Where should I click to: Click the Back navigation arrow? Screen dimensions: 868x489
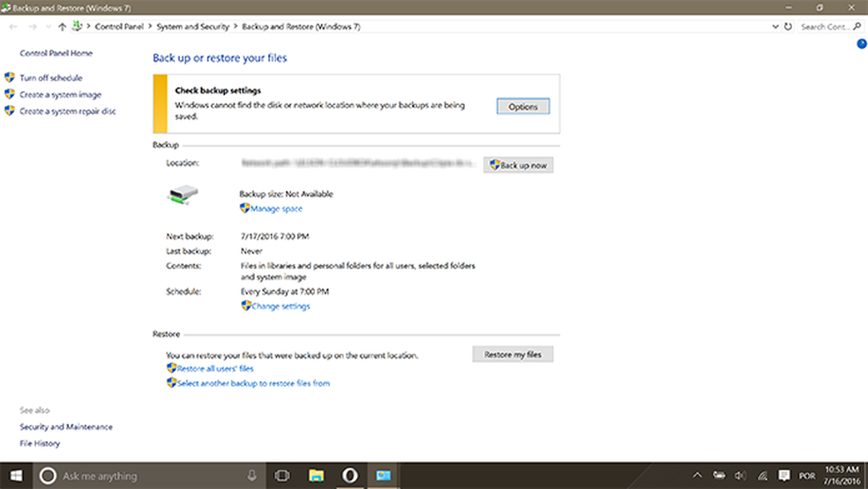[x=13, y=26]
